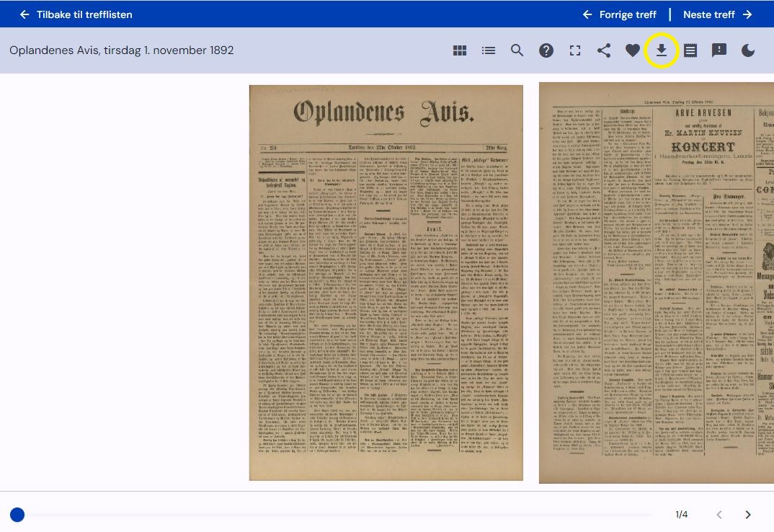Viewport: 774px width, 532px height.
Task: Go to Forrige treff
Action: coord(619,14)
